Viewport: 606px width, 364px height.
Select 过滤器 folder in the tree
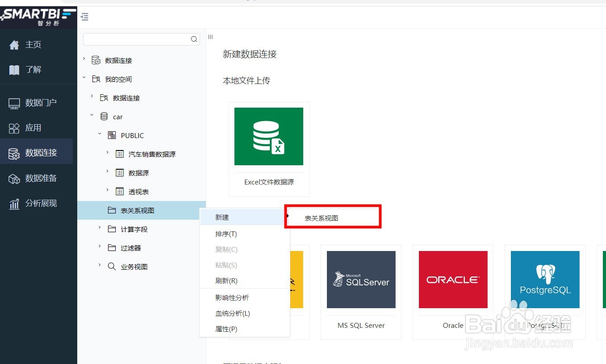tap(131, 248)
